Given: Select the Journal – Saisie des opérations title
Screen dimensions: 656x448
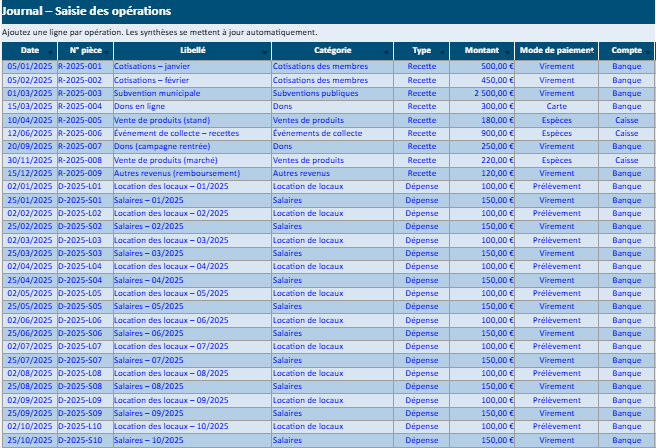Looking at the screenshot, I should coord(87,11).
